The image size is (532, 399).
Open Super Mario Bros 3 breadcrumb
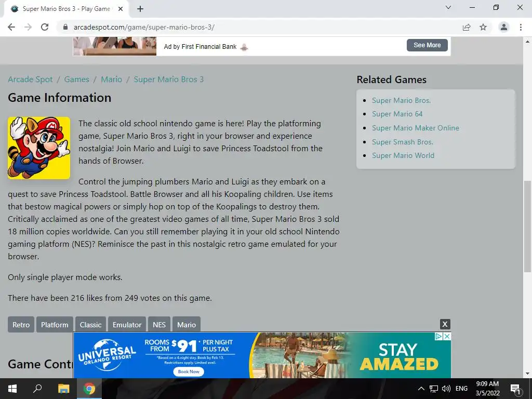[169, 79]
